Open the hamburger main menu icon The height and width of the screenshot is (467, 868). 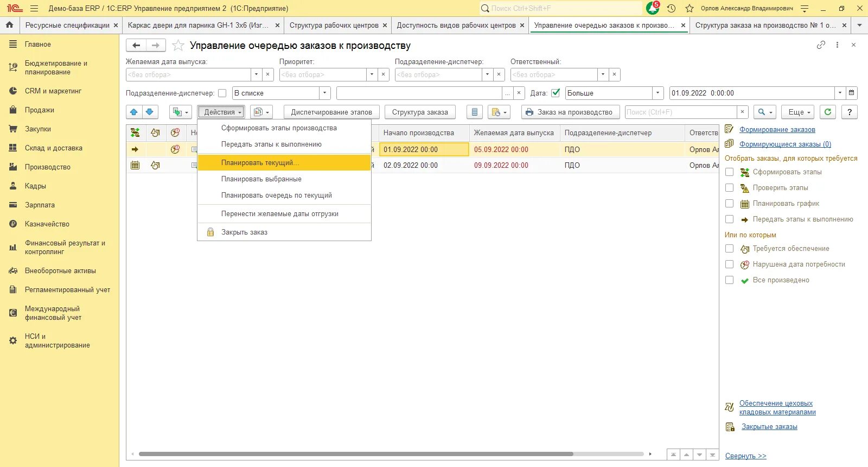click(x=34, y=8)
